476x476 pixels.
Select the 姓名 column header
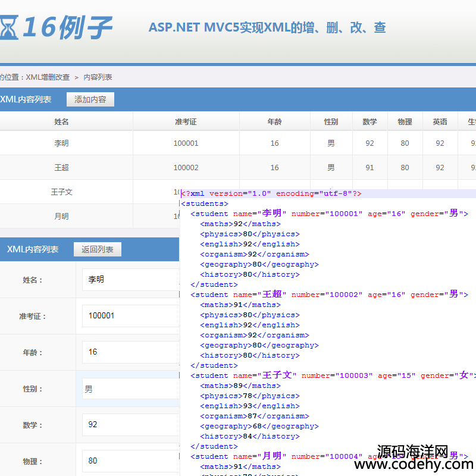[61, 122]
